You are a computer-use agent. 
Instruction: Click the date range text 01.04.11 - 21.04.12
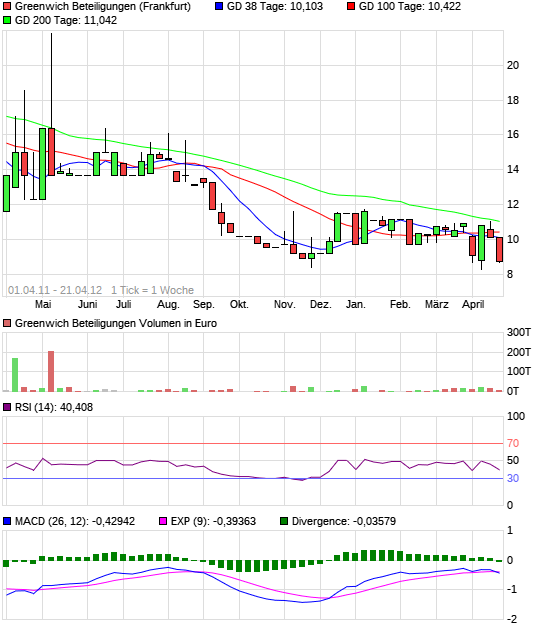55,290
